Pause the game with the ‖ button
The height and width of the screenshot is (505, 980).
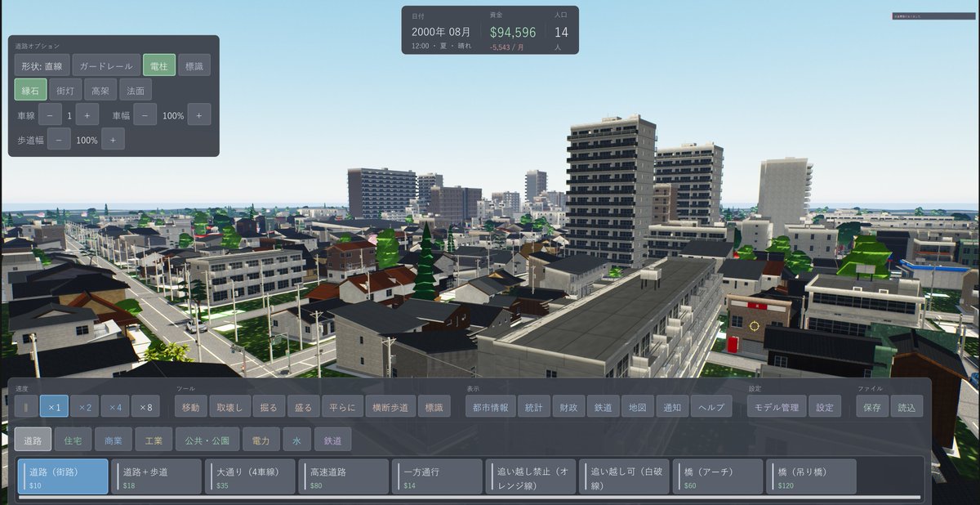coord(25,406)
